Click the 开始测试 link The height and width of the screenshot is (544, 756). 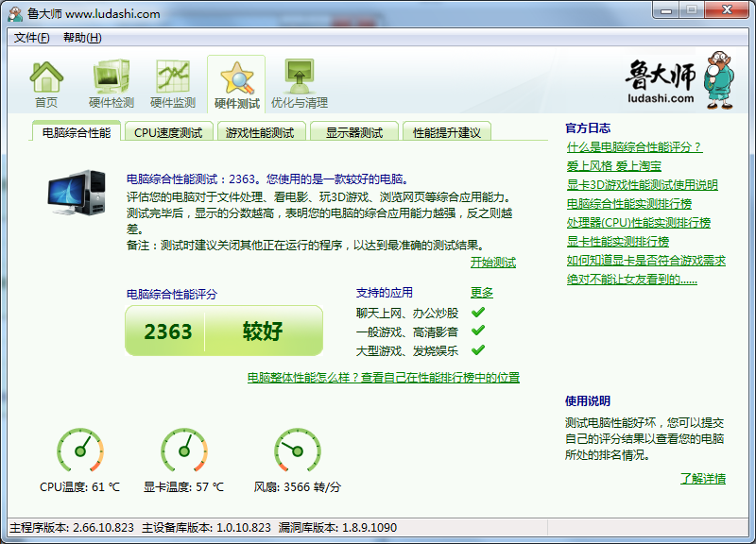(492, 263)
